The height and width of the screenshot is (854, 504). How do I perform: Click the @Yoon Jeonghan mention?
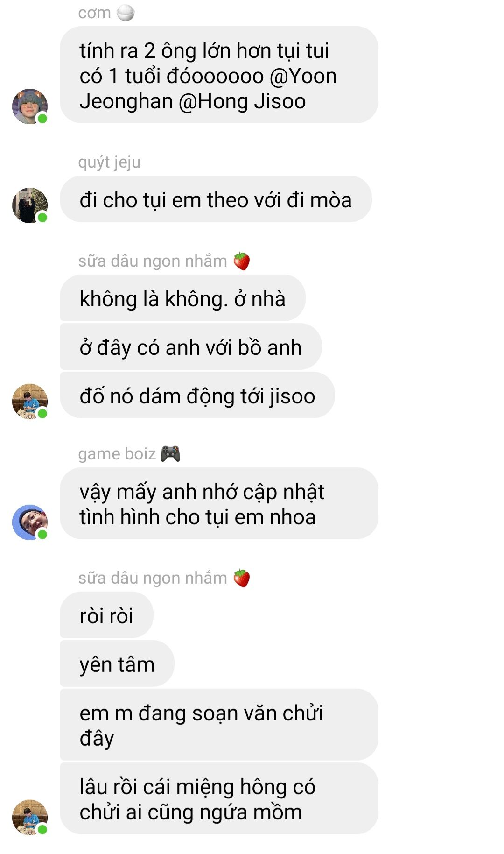208,89
